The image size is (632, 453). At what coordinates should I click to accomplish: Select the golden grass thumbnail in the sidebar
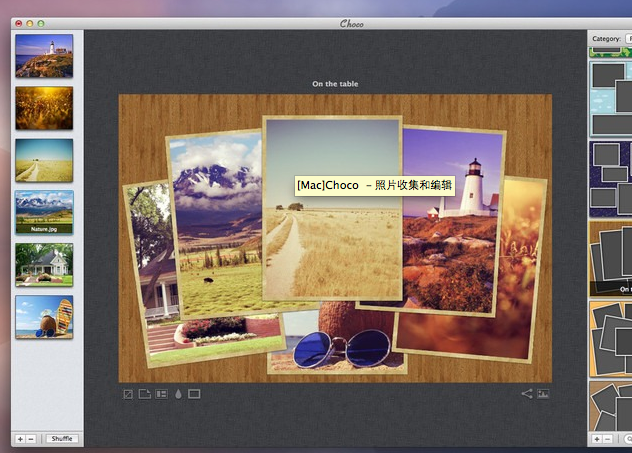(44, 107)
